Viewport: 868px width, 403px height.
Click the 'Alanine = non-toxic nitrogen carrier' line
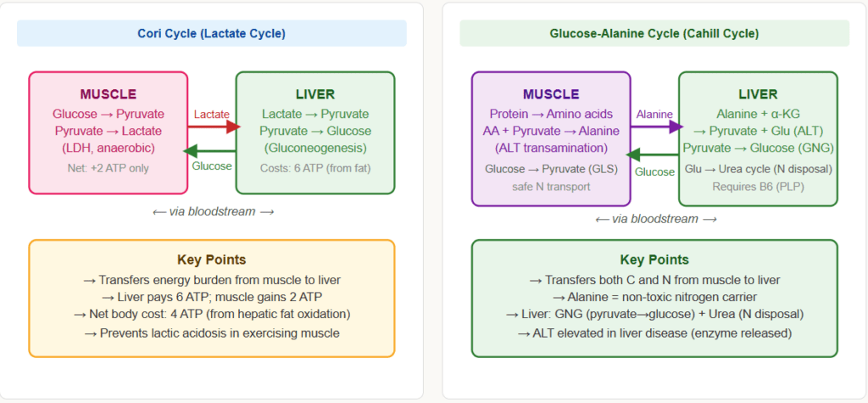point(654,297)
